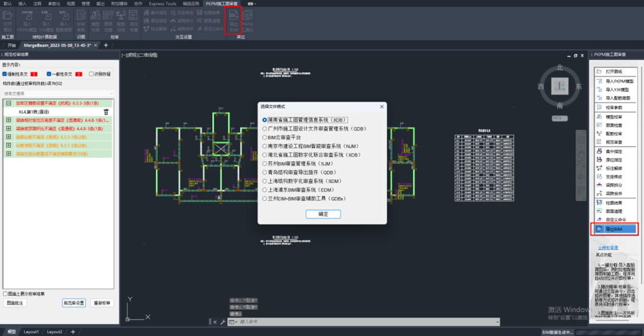
Task: Click 导出BIM in the right side panel
Action: pyautogui.click(x=614, y=229)
